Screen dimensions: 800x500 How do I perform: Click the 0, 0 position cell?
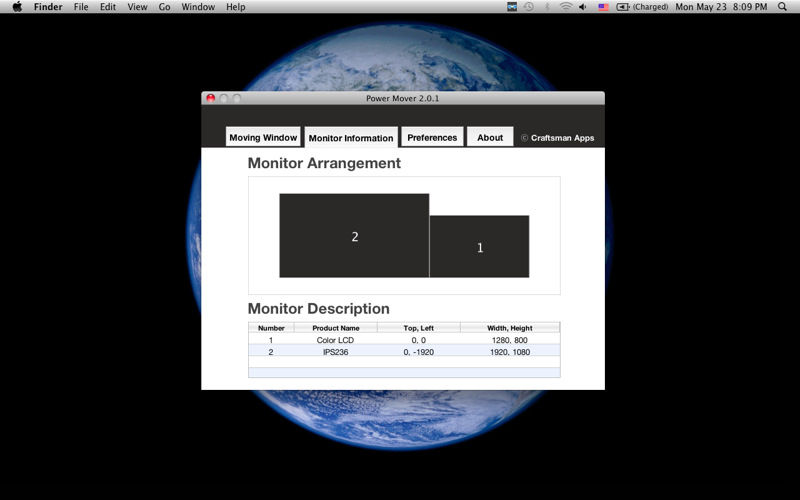419,340
